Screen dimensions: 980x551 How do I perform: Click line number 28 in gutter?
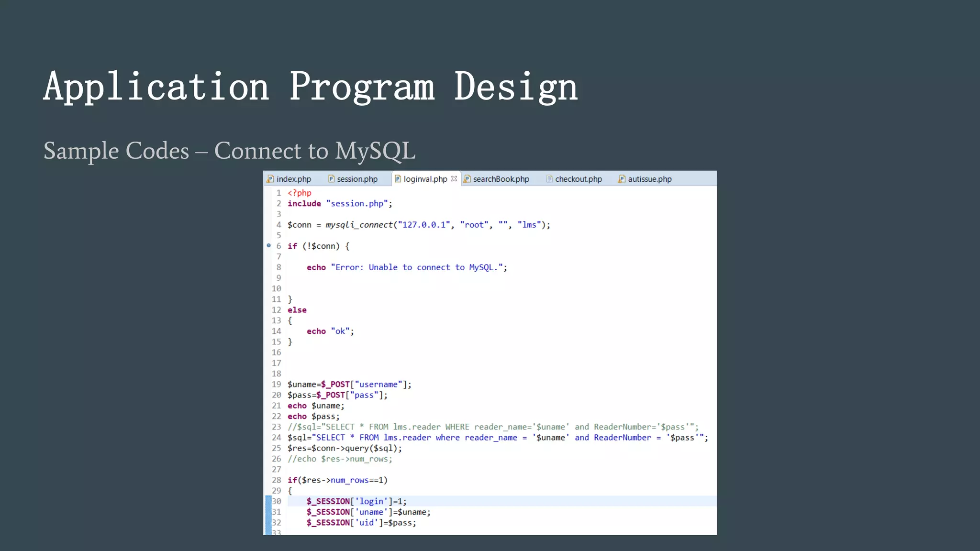point(277,480)
